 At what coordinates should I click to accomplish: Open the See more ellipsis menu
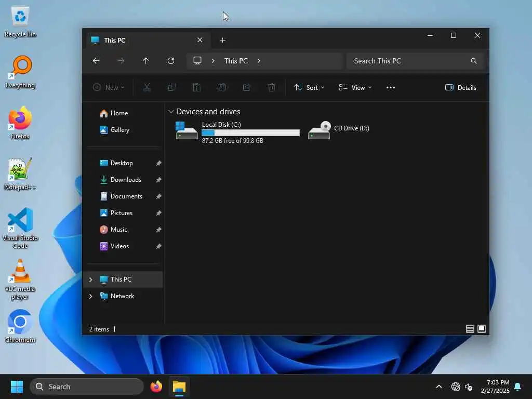[x=391, y=87]
